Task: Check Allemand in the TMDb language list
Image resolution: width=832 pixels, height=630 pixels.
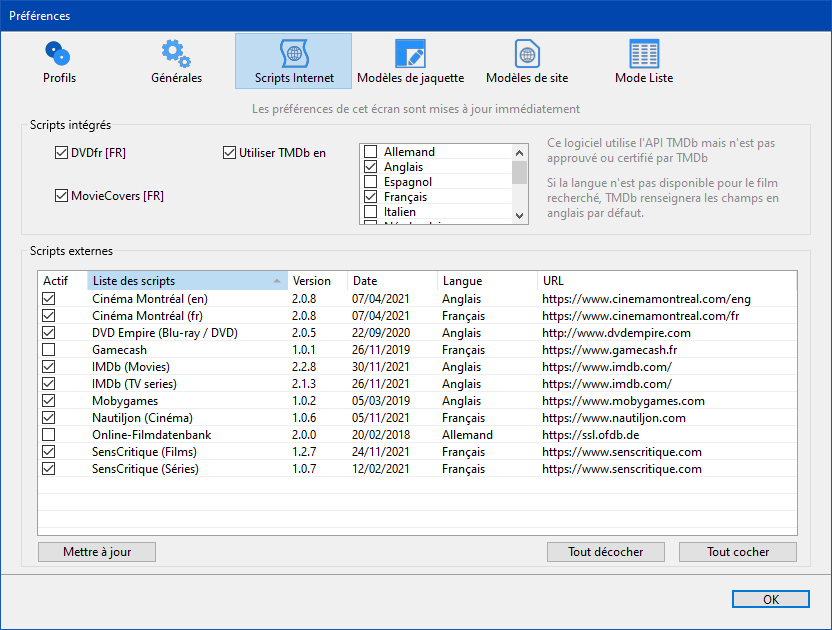Action: coord(371,152)
